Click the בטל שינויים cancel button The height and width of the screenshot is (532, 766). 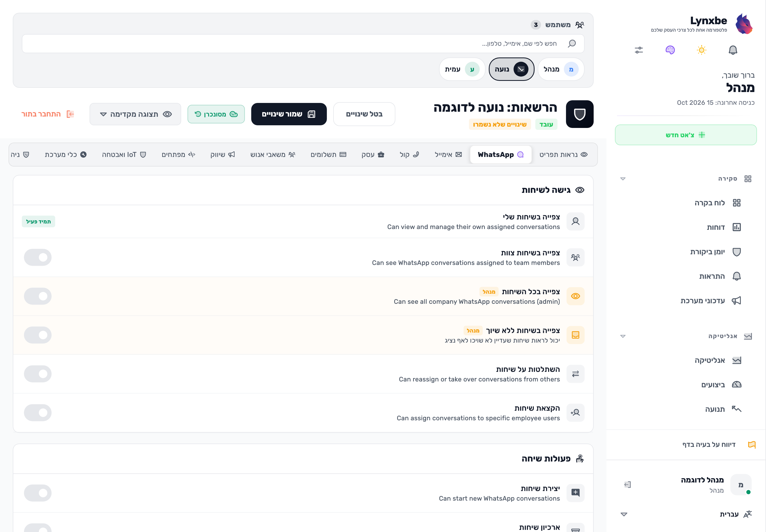click(x=364, y=114)
